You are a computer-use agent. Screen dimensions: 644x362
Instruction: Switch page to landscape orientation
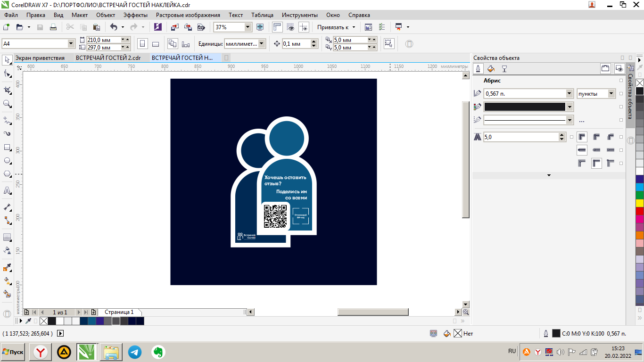tap(156, 44)
